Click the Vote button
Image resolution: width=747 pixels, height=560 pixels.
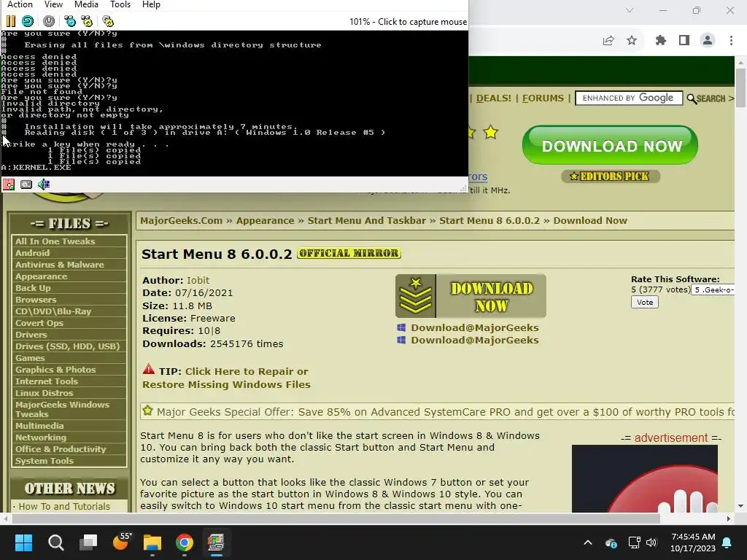point(645,302)
